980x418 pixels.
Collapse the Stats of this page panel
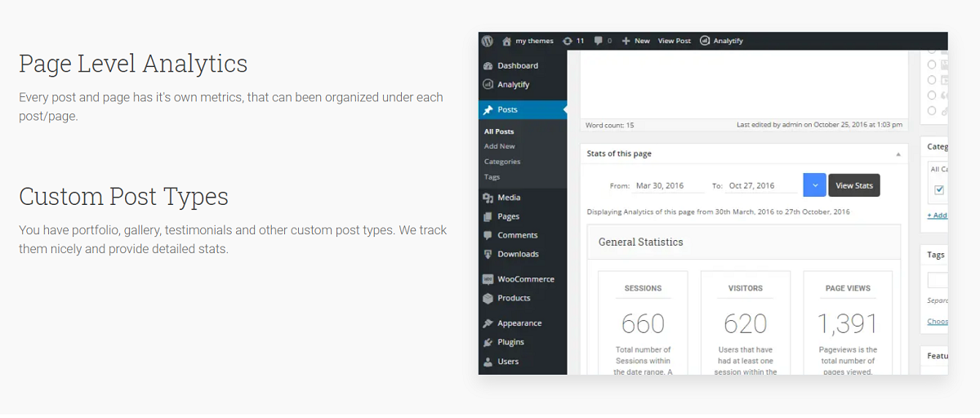click(898, 153)
